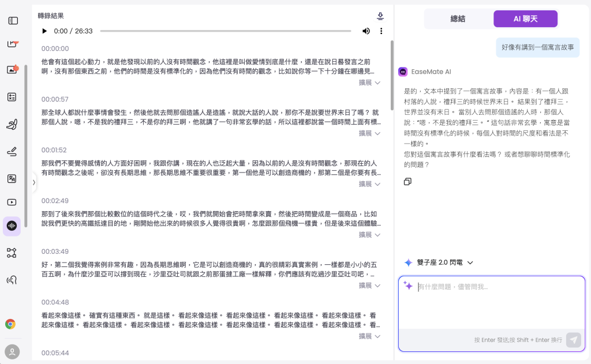Send the chat message with the paper plane button

tap(573, 340)
